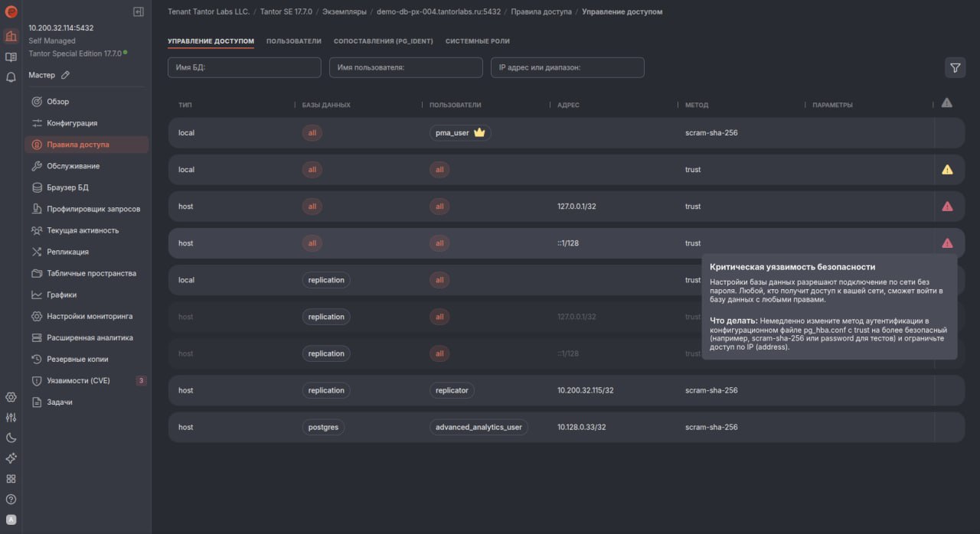Open Репликация in the sidebar menu
Viewport: 980px width, 534px height.
click(67, 252)
